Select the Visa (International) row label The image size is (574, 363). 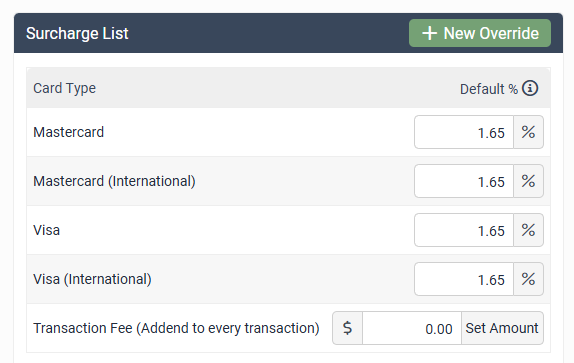(x=92, y=279)
